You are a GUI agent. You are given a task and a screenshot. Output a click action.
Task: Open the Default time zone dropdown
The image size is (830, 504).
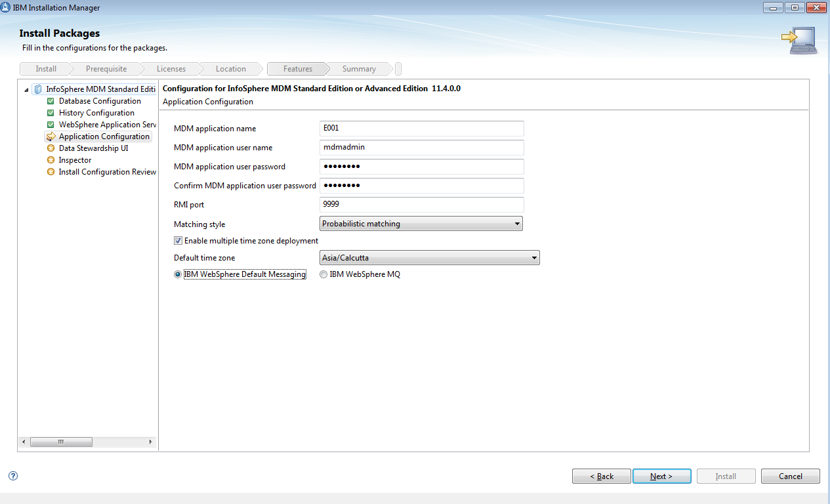coord(429,258)
